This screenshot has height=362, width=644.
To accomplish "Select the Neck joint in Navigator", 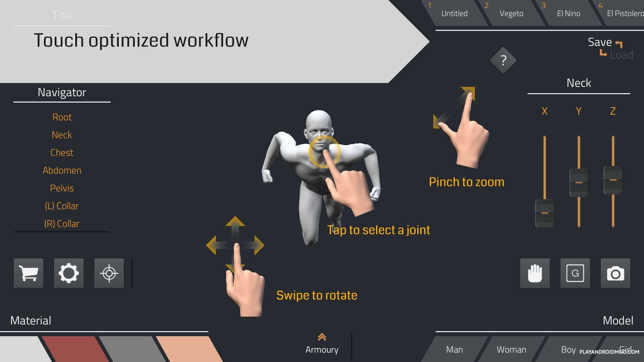I will click(x=62, y=134).
